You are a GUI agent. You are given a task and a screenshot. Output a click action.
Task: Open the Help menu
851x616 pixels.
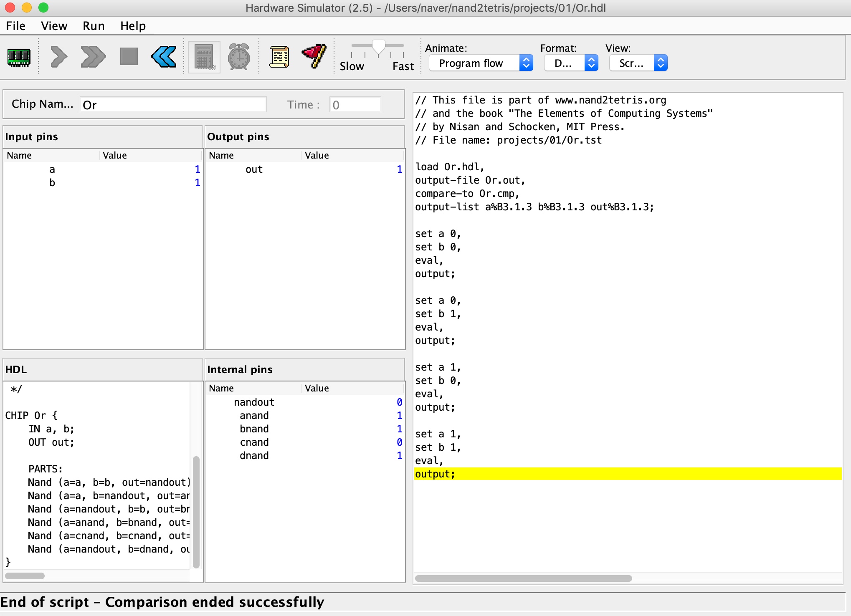(x=133, y=26)
